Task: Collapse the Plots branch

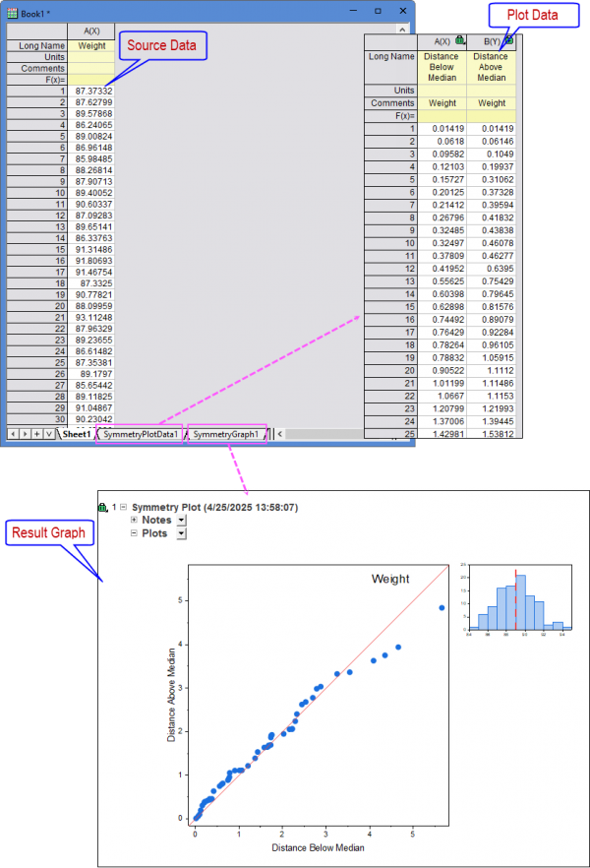Action: [134, 533]
